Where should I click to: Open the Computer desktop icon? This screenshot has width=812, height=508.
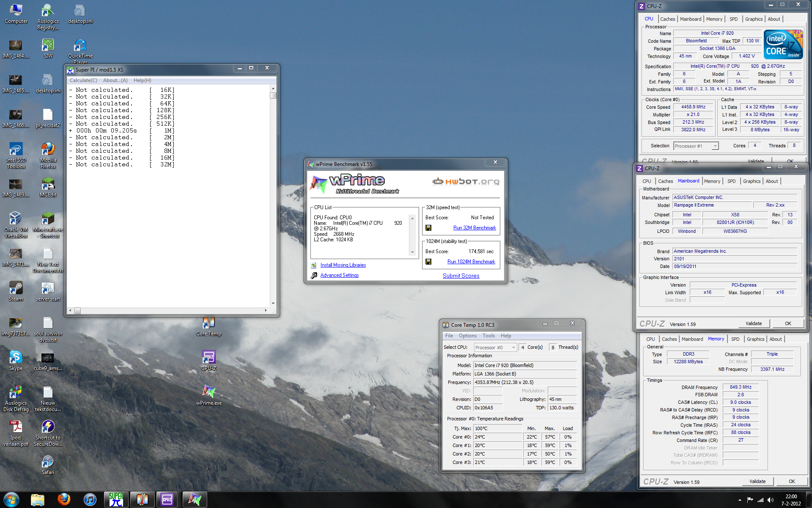(x=16, y=14)
